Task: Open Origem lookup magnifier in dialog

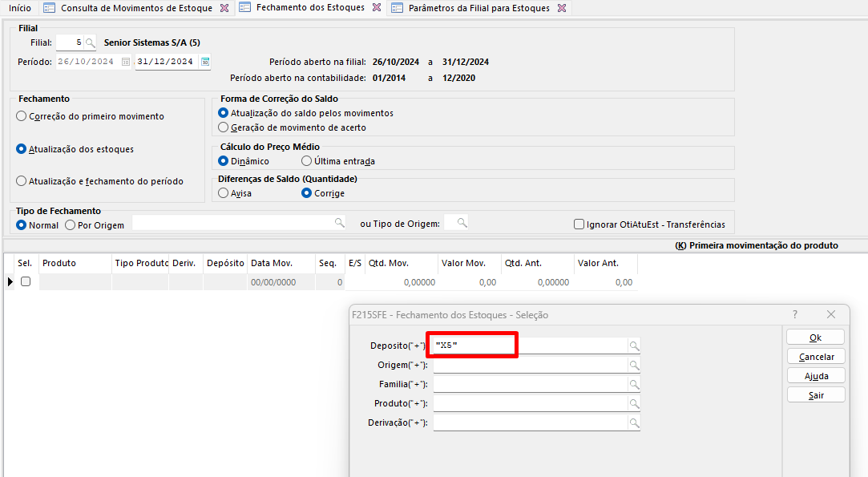Action: point(635,366)
